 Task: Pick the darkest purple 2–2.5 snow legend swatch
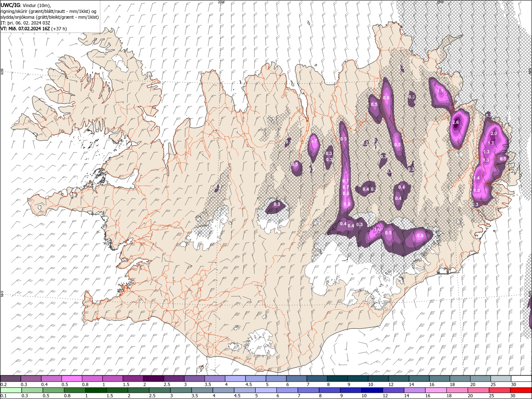coord(153,379)
